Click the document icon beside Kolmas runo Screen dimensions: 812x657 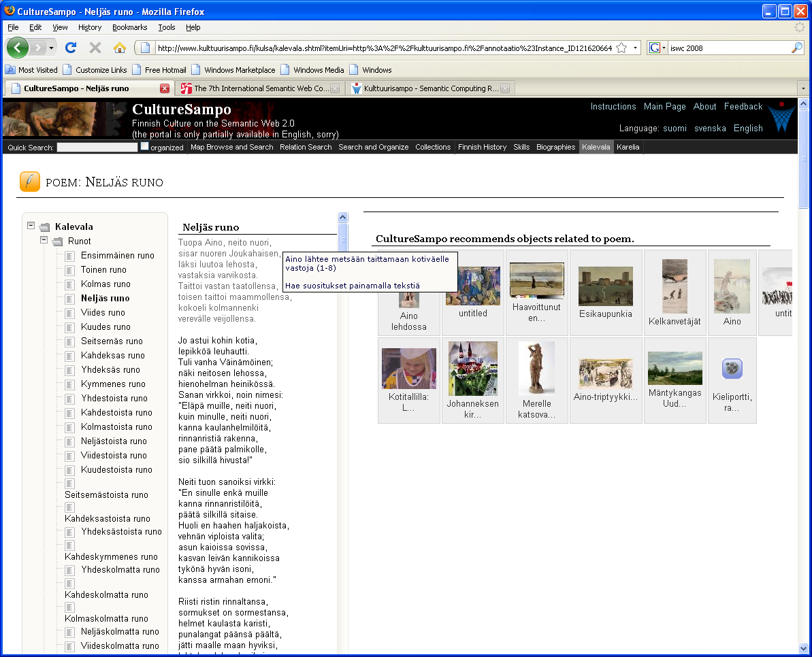click(70, 284)
